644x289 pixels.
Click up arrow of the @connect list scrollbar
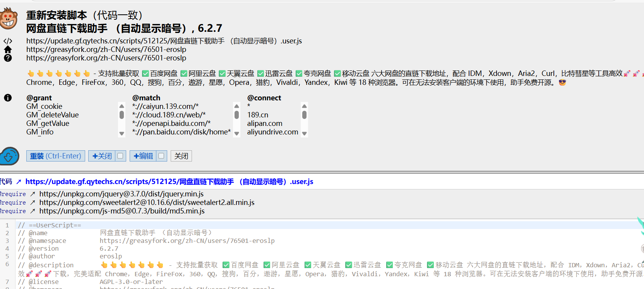coord(304,106)
